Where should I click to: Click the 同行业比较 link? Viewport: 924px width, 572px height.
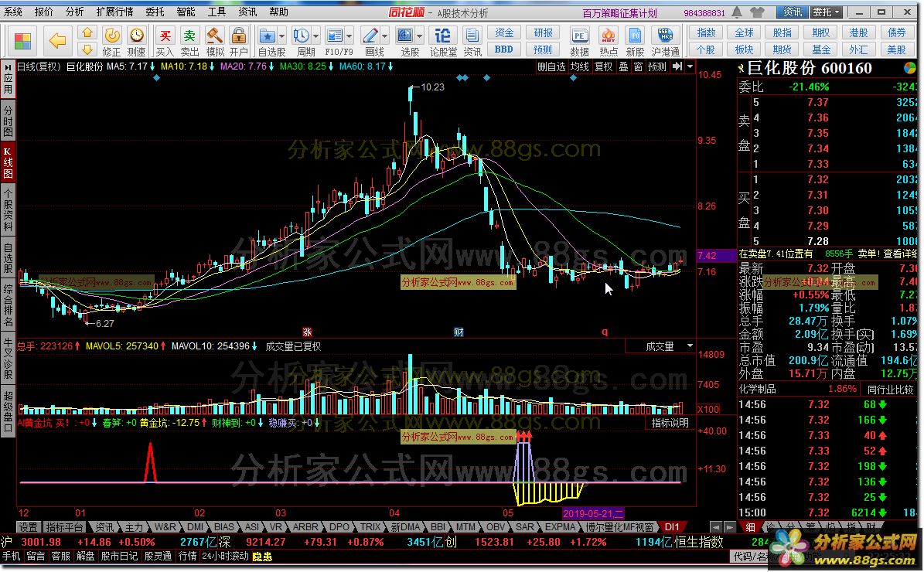coord(891,390)
